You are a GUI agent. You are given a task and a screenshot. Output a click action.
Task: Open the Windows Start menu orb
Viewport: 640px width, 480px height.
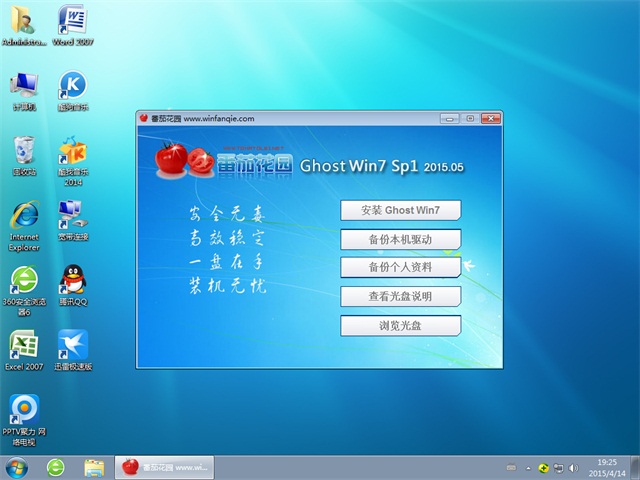tap(18, 466)
